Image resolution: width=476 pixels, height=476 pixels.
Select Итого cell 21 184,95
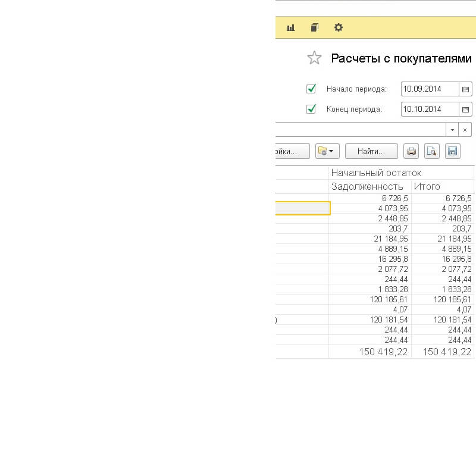[443, 239]
